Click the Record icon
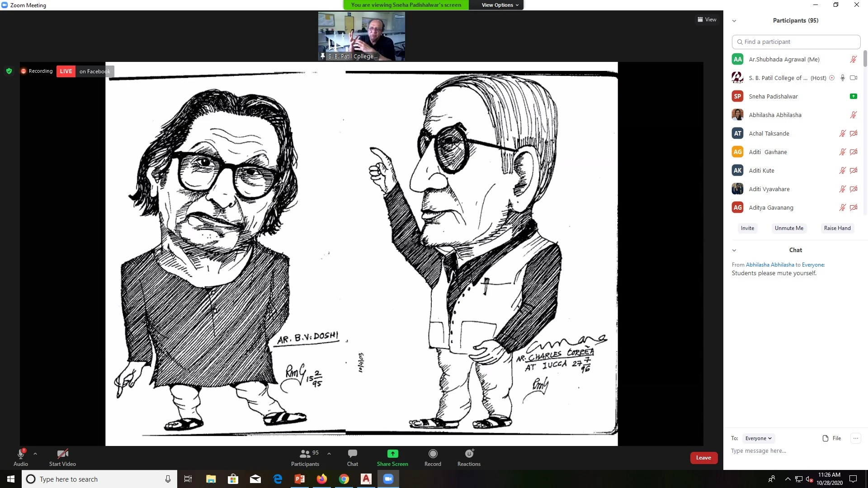The image size is (868, 488). coord(433,454)
